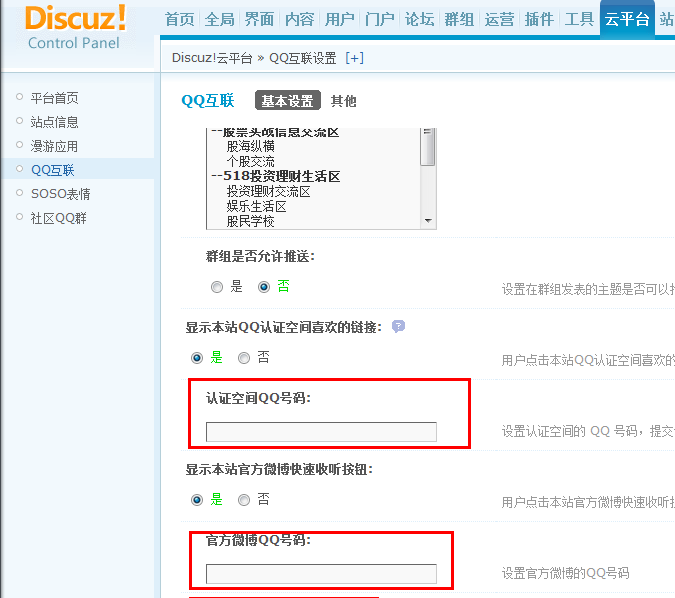Click the 官方微博QQ号码 input field
Image resolution: width=675 pixels, height=598 pixels.
point(321,574)
